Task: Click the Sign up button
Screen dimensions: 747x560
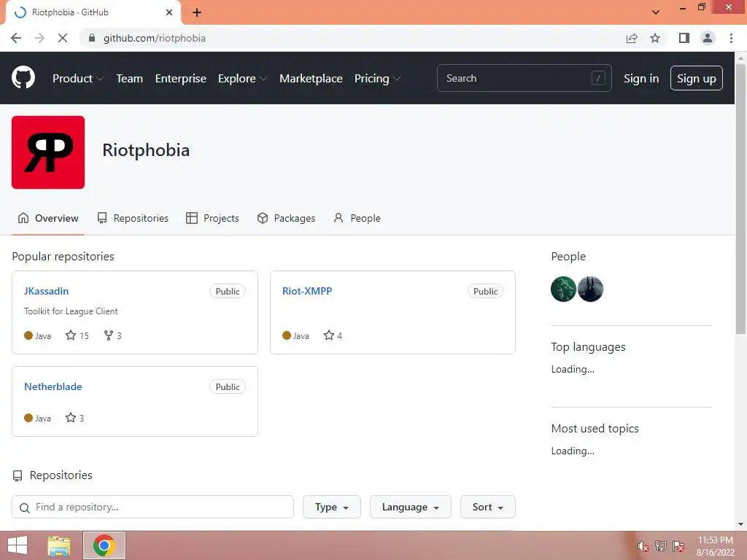Action: pos(696,78)
